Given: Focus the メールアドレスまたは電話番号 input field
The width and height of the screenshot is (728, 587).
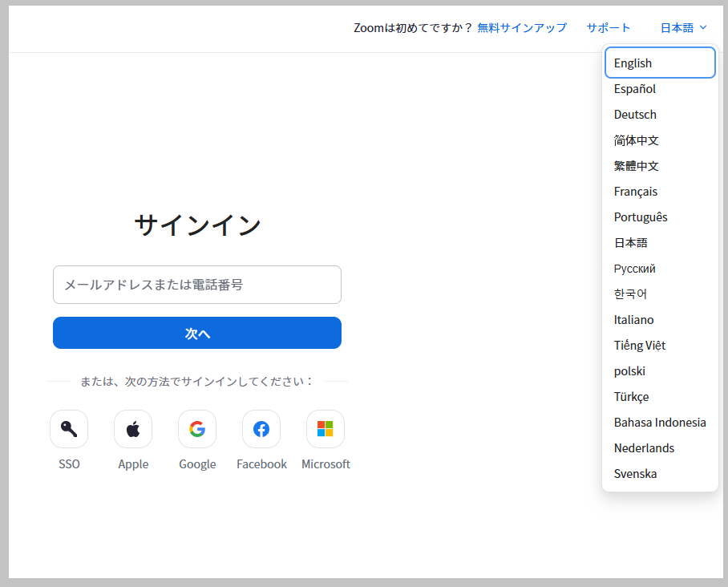Looking at the screenshot, I should pos(197,285).
